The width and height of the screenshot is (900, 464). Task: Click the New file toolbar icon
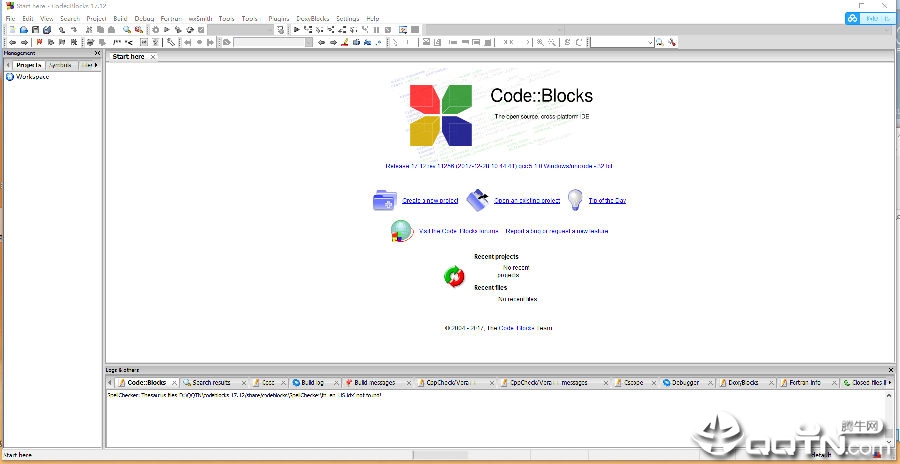[12, 30]
